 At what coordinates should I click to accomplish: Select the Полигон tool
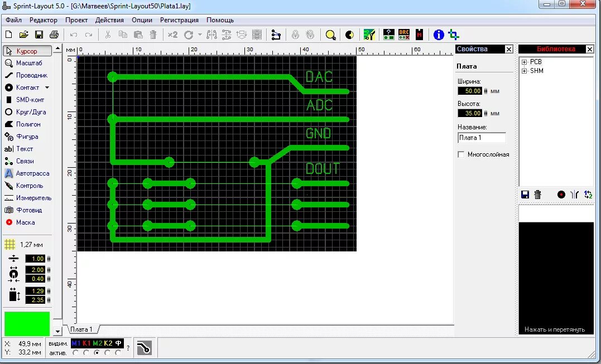[x=27, y=124]
